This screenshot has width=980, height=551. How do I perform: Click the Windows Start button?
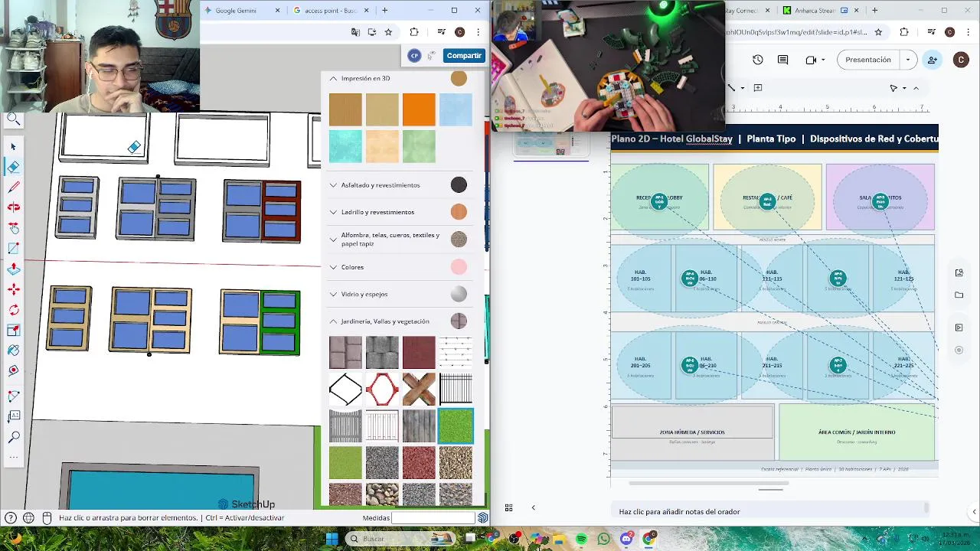(x=332, y=539)
